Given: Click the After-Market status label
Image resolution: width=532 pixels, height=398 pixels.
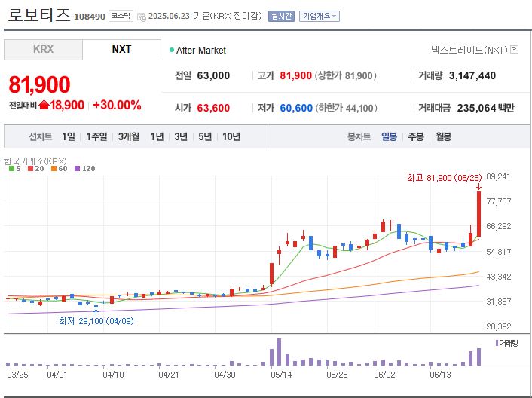Looking at the screenshot, I should click(x=201, y=51).
